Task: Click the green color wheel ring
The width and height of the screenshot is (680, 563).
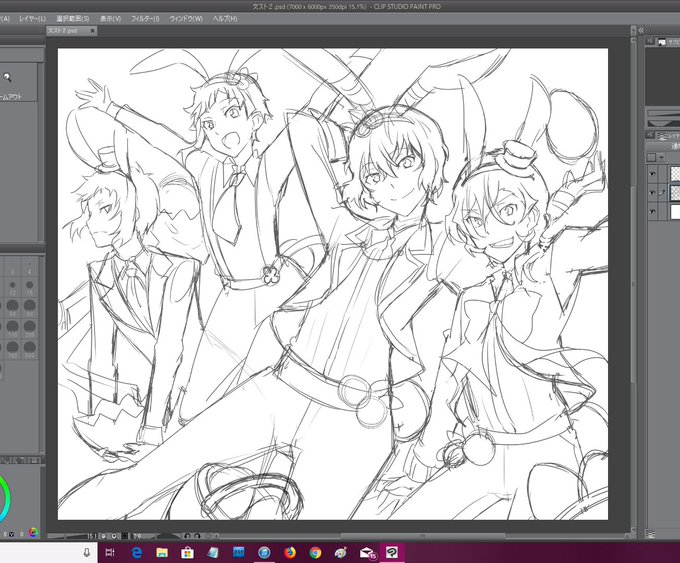Action: 5,501
